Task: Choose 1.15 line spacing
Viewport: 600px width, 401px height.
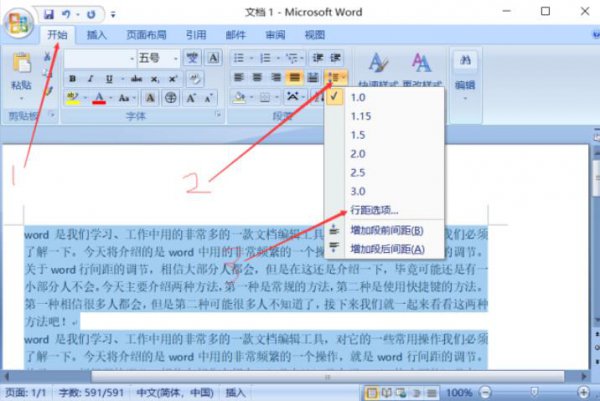Action: tap(385, 116)
